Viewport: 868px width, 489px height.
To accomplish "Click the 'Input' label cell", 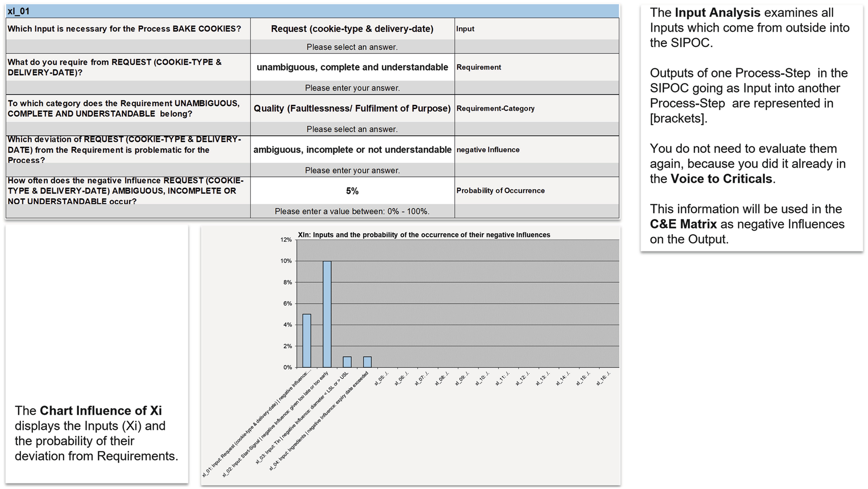I will point(537,29).
